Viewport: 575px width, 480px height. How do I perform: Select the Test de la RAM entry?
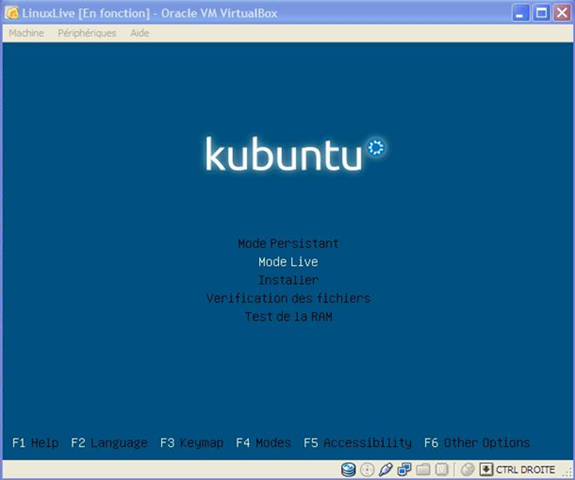coord(288,316)
